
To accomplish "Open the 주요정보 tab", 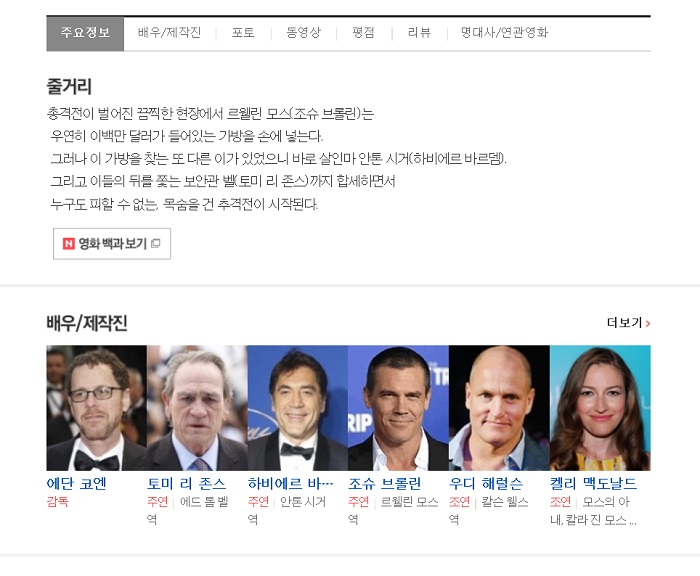I will click(85, 33).
